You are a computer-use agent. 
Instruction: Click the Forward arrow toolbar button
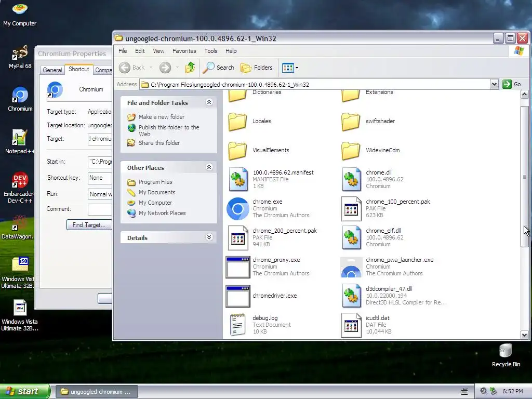[165, 68]
